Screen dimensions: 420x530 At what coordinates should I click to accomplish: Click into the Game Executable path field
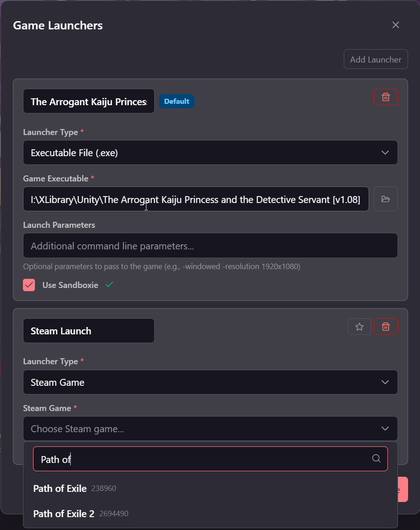(x=196, y=199)
